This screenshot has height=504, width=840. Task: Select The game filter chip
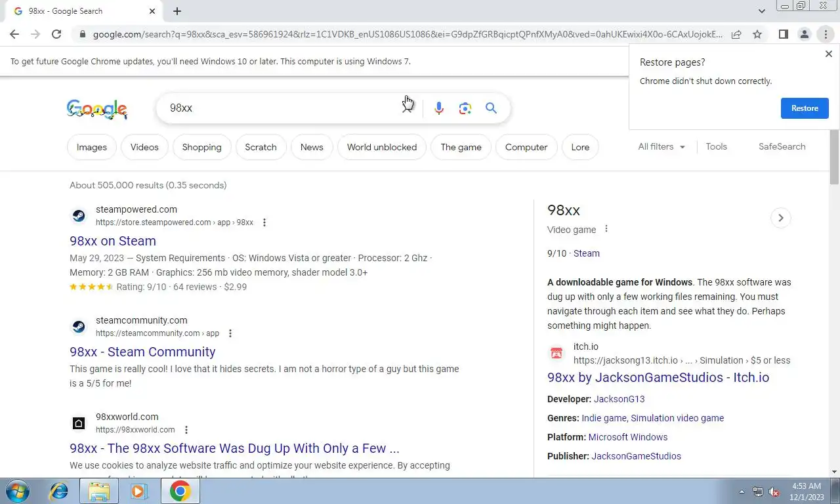click(x=461, y=147)
